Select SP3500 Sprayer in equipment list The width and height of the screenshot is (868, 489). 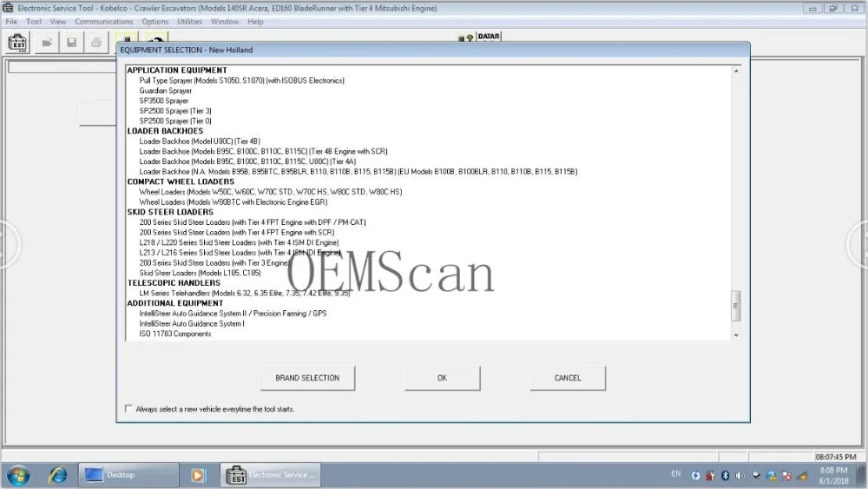pyautogui.click(x=164, y=101)
